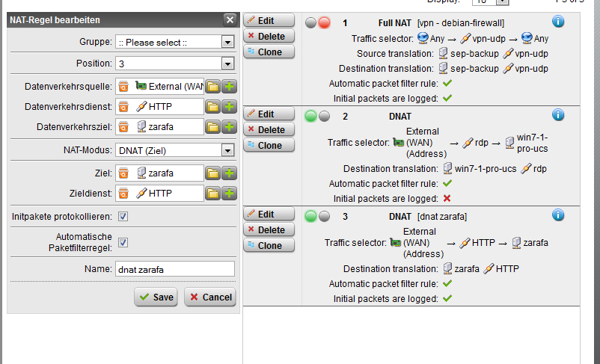Open the folder browser for the Ziel field
Image resolution: width=600 pixels, height=364 pixels.
(x=213, y=173)
